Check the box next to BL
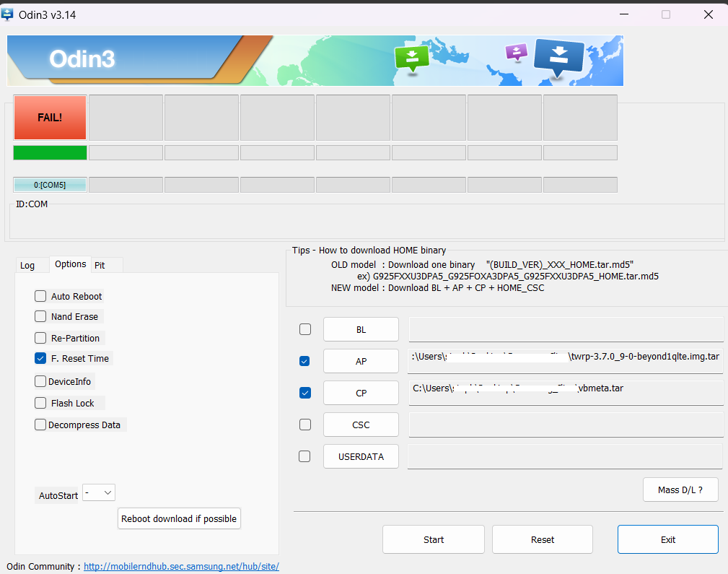This screenshot has width=728, height=574. coord(305,329)
